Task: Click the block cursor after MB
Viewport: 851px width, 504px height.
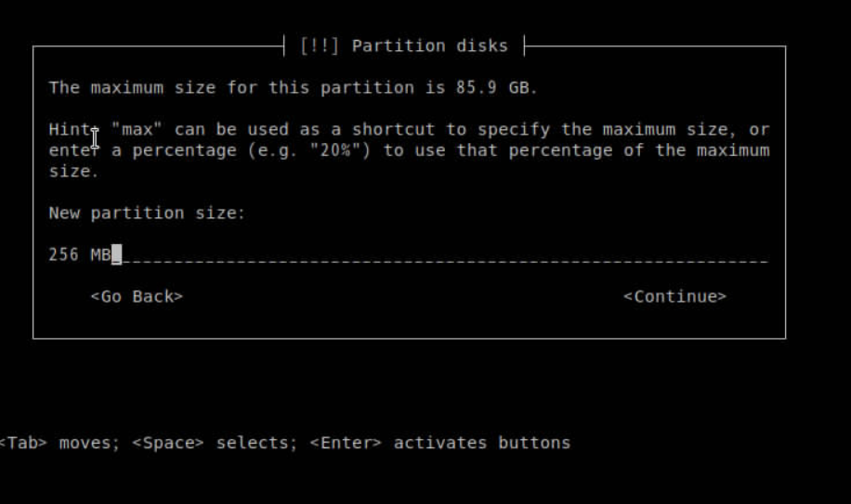Action: (x=117, y=254)
